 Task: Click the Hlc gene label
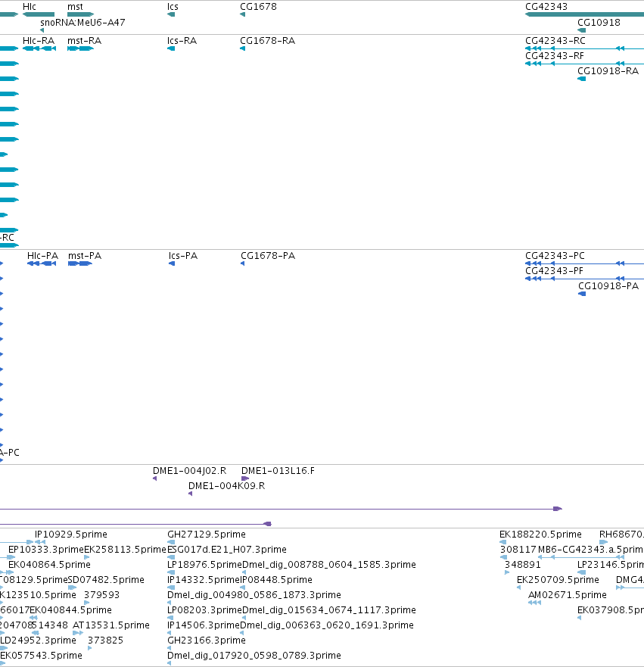30,7
